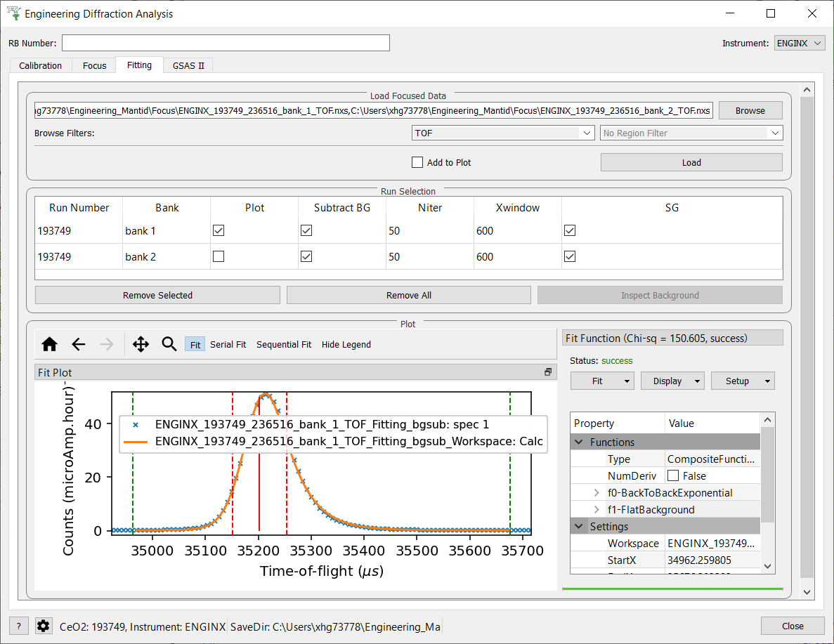This screenshot has height=644, width=834.
Task: Undock the Fit Plot panel
Action: pos(548,372)
